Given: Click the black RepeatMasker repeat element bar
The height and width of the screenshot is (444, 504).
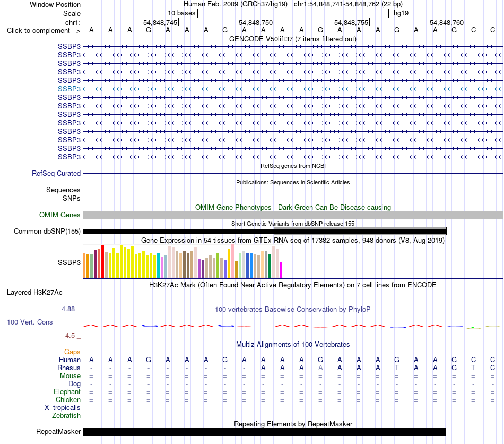Looking at the screenshot, I should point(265,431).
